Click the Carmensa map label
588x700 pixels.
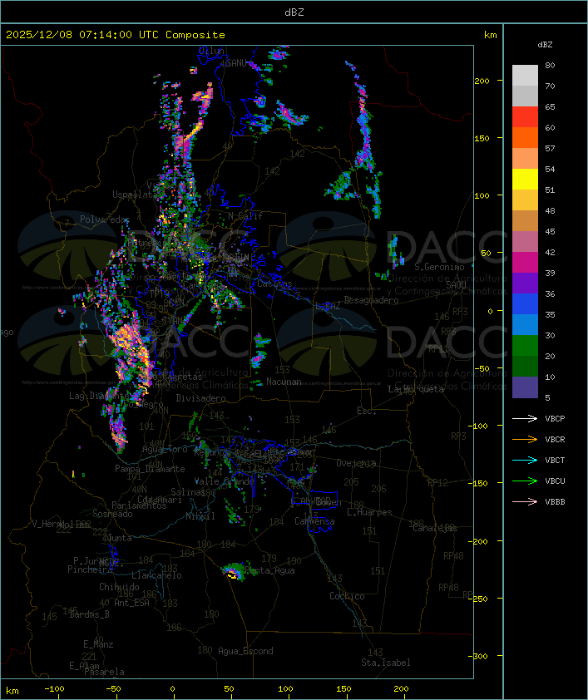(314, 521)
